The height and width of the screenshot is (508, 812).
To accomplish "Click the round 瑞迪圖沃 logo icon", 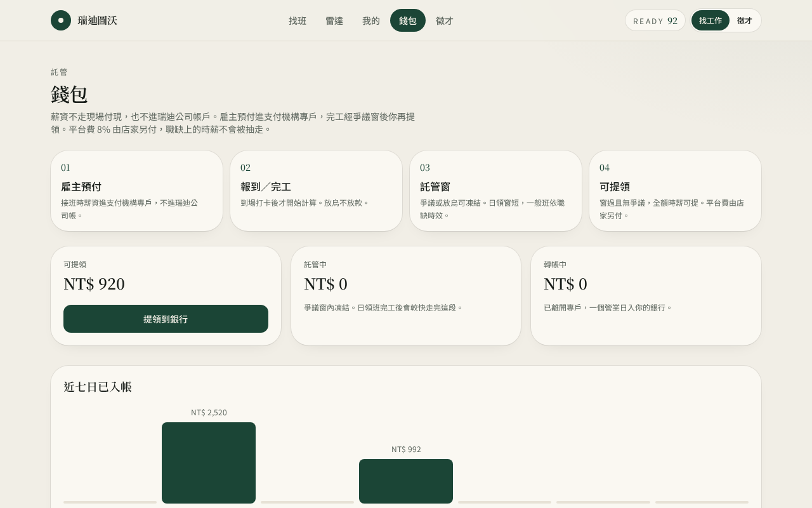I will pos(61,20).
